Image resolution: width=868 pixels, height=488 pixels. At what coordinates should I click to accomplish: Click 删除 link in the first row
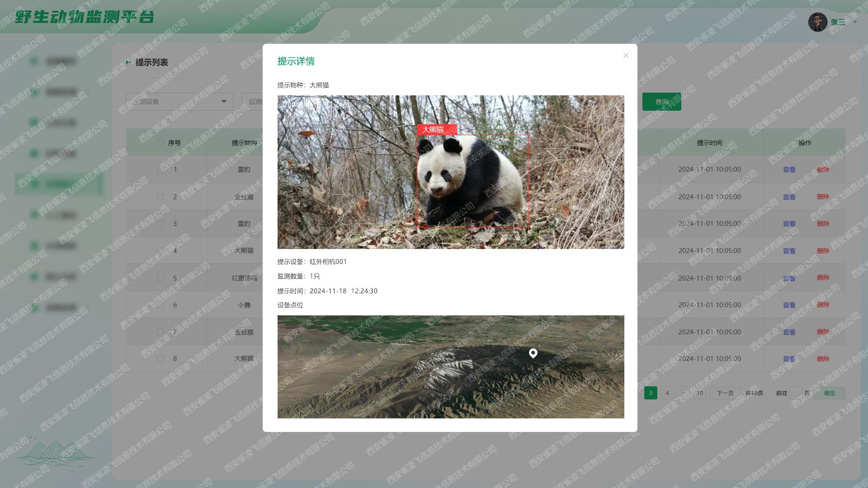823,169
